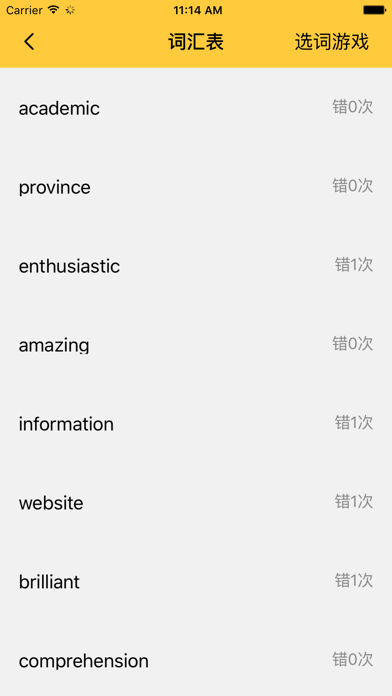
Task: Tap the 错0次 count beside comprehension
Action: (x=353, y=660)
